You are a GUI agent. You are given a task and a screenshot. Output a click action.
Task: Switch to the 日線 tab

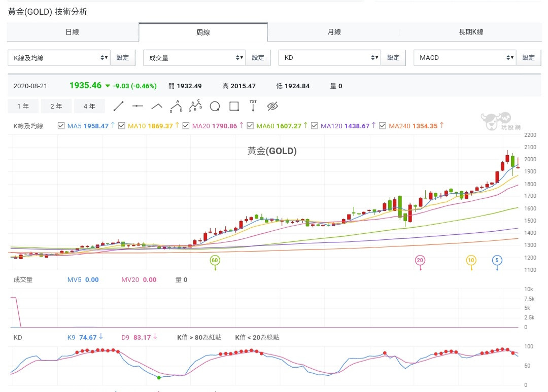point(73,32)
